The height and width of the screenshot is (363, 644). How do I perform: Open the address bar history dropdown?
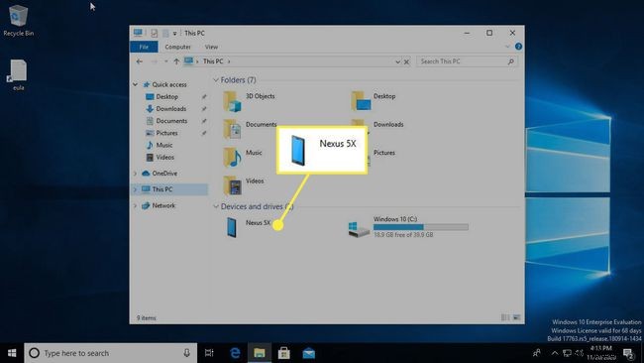pos(397,61)
